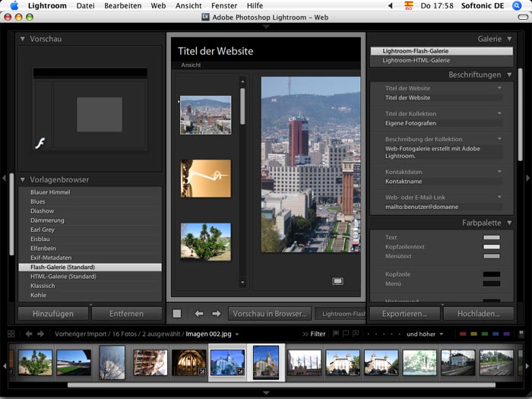Hide the right panel using edge arrow

click(x=528, y=178)
